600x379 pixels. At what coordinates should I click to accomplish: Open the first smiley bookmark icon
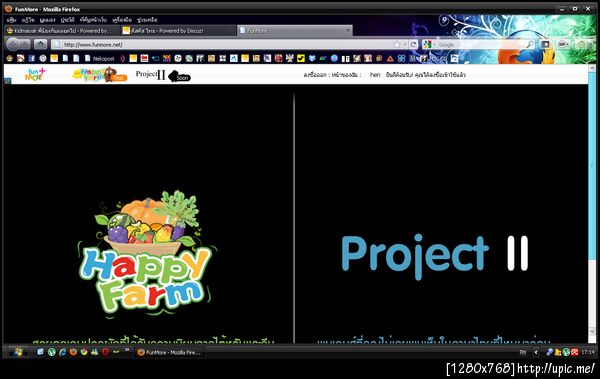click(x=10, y=58)
